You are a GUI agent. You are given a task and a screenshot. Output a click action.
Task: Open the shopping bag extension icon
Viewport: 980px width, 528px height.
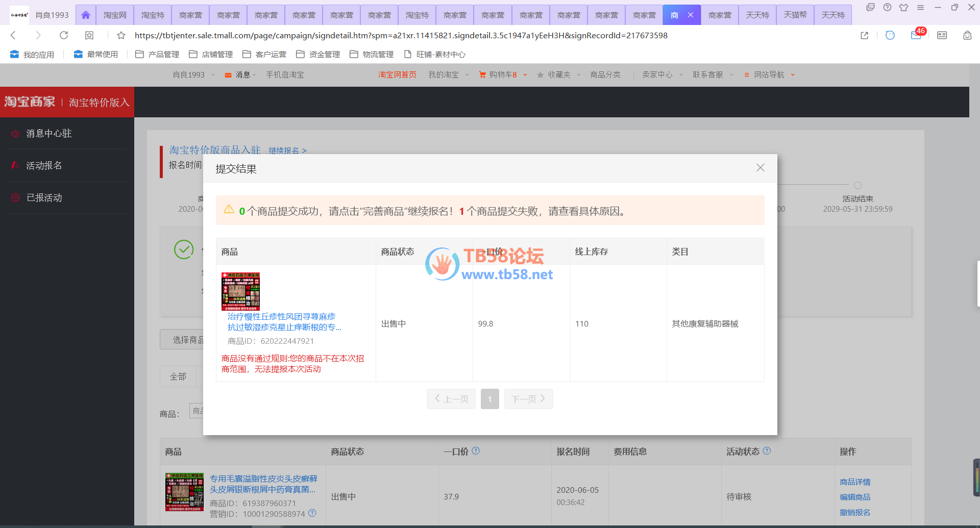tap(967, 35)
